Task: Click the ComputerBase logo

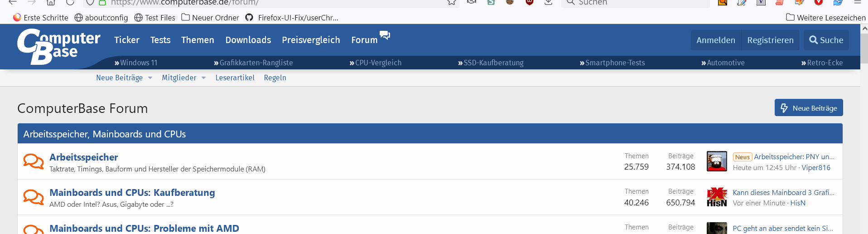Action: (x=58, y=46)
